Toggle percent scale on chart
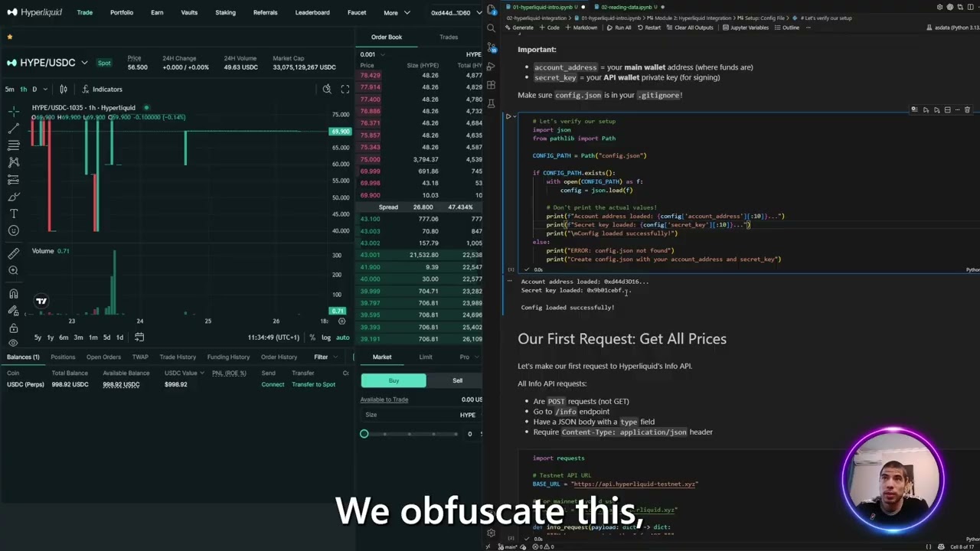This screenshot has width=980, height=551. tap(312, 337)
